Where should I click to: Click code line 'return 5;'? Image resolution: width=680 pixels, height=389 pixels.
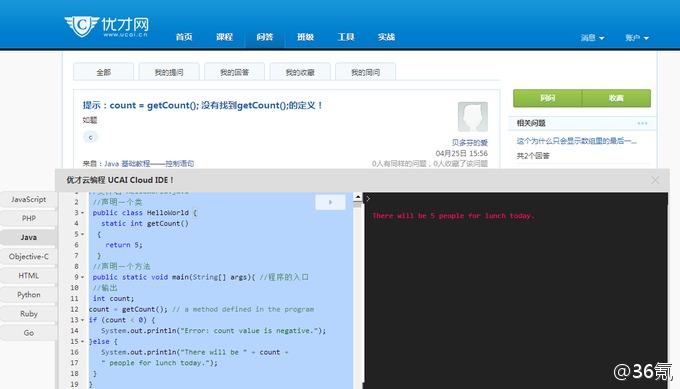124,245
